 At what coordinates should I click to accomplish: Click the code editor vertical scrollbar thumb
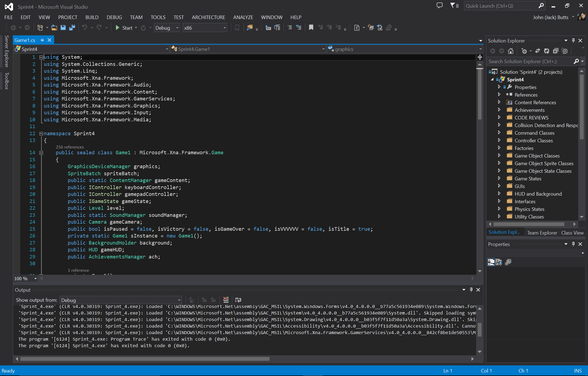click(480, 94)
